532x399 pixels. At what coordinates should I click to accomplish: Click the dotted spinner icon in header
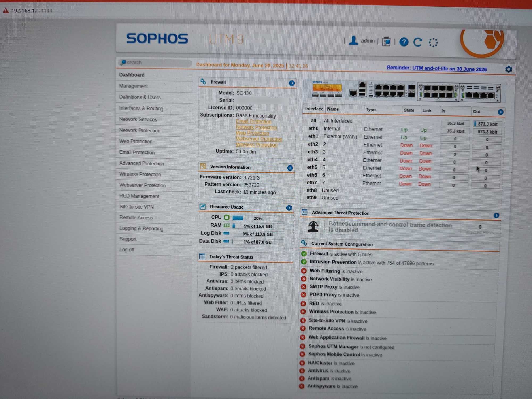pyautogui.click(x=433, y=42)
